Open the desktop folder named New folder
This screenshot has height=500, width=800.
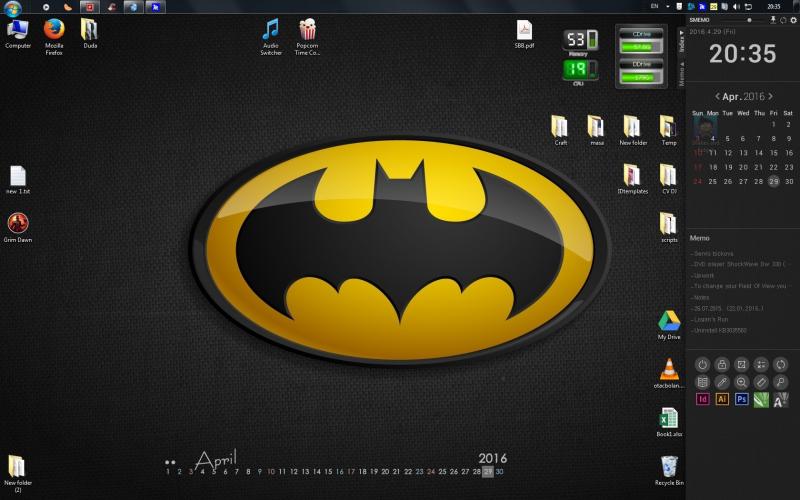tap(633, 131)
